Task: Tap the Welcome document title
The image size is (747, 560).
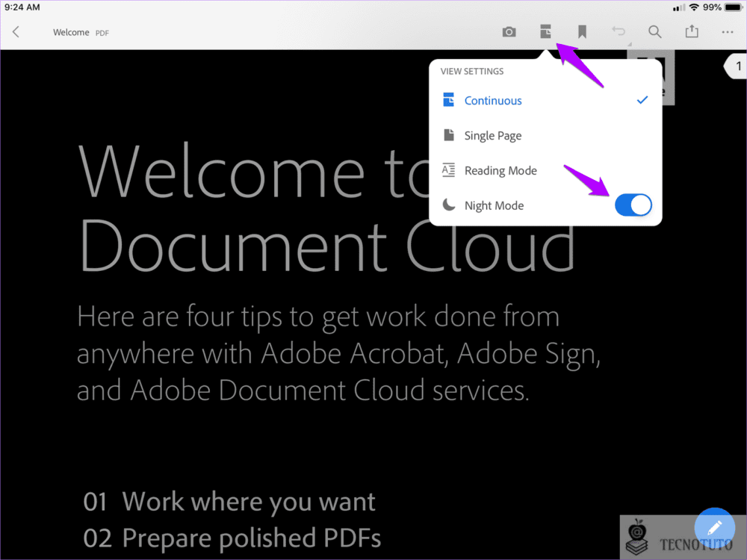Action: coord(71,32)
